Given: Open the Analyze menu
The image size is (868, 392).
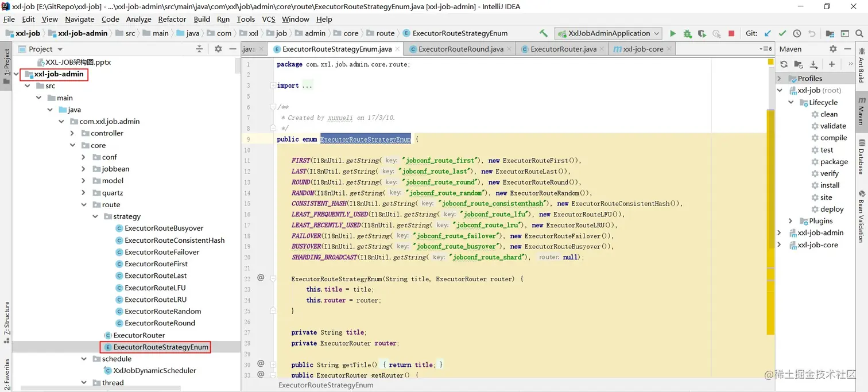Looking at the screenshot, I should click(x=138, y=19).
